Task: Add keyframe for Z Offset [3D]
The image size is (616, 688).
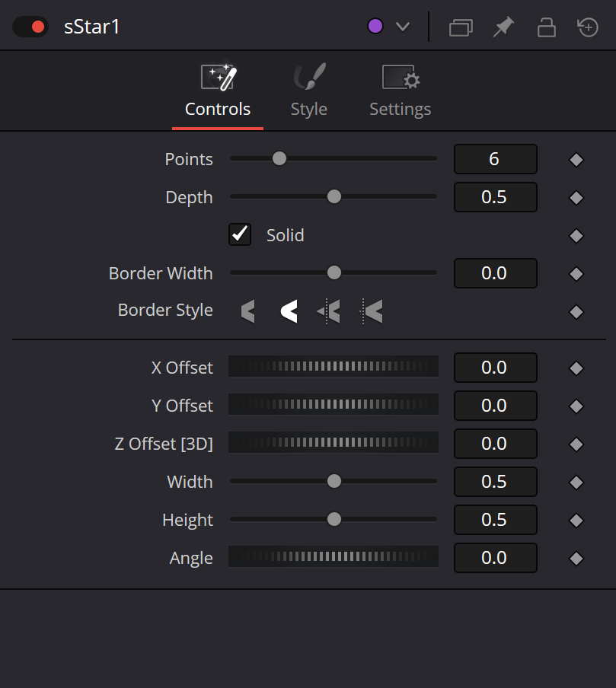Action: [576, 444]
